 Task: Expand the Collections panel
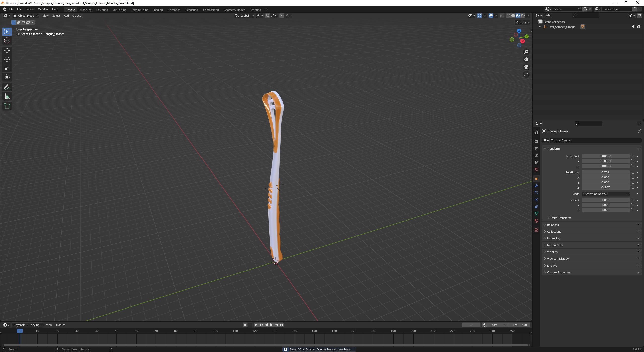click(554, 232)
